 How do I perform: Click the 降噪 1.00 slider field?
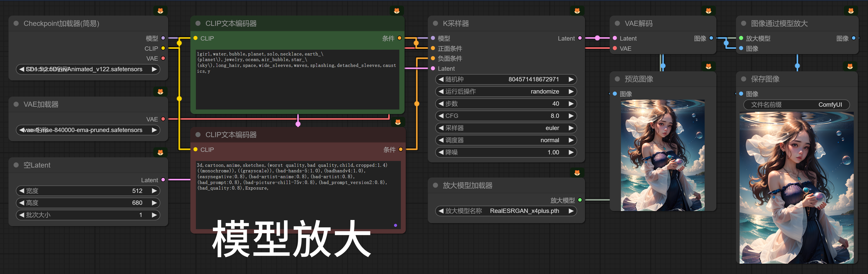point(506,152)
